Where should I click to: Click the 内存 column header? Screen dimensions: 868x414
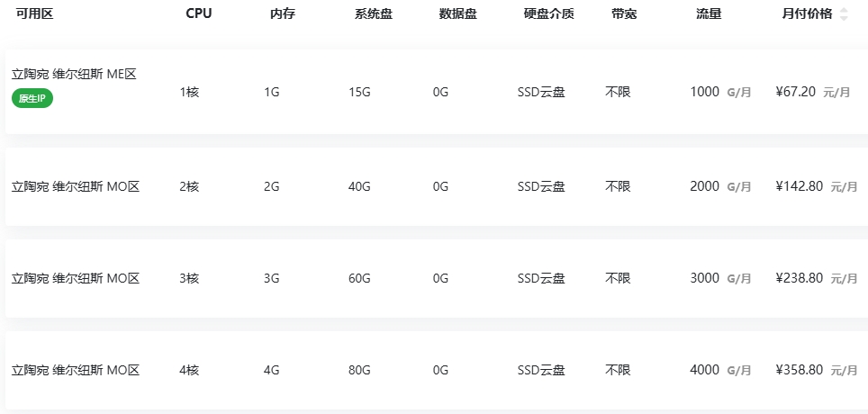point(283,14)
